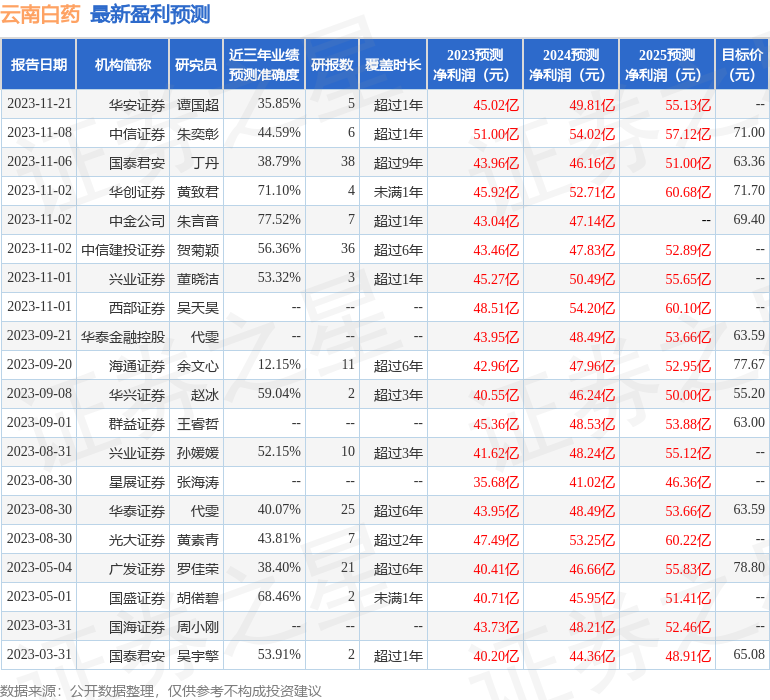Select the 目标价 column header
Image resolution: width=770 pixels, height=700 pixels.
pos(742,64)
